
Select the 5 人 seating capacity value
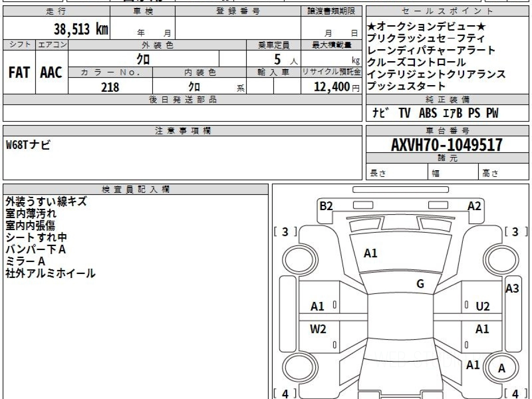[286, 59]
